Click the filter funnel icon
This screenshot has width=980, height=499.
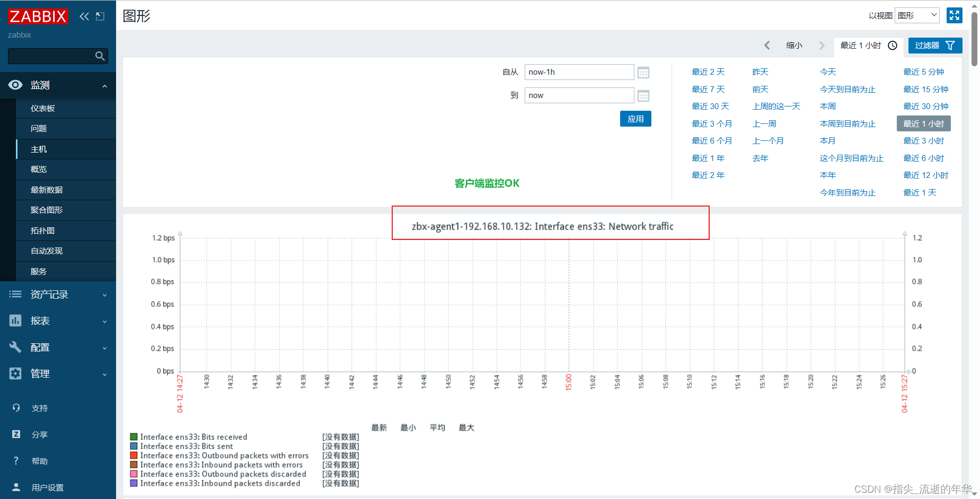[950, 46]
